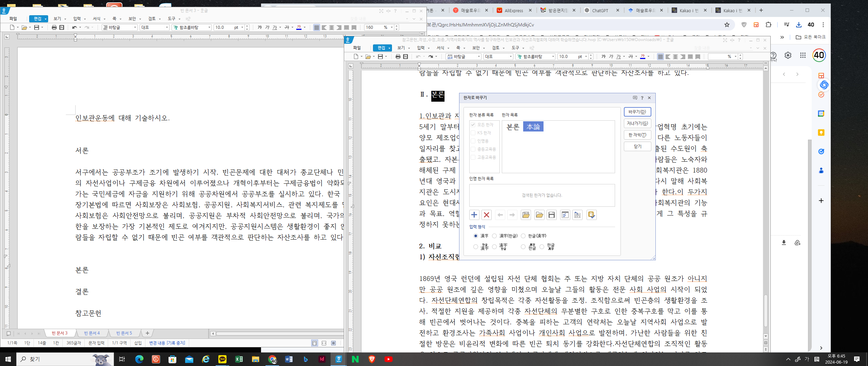Expand the 함초롬바탕 font dropdown in left window

point(209,27)
